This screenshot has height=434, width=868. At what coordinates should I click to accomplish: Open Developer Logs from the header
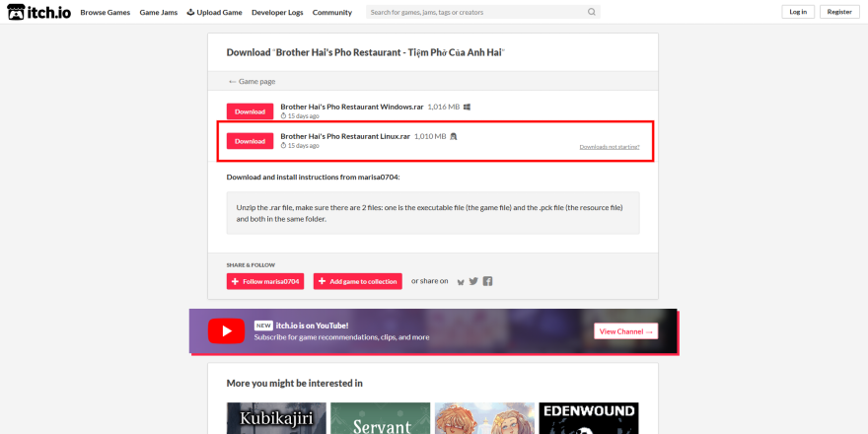[276, 12]
